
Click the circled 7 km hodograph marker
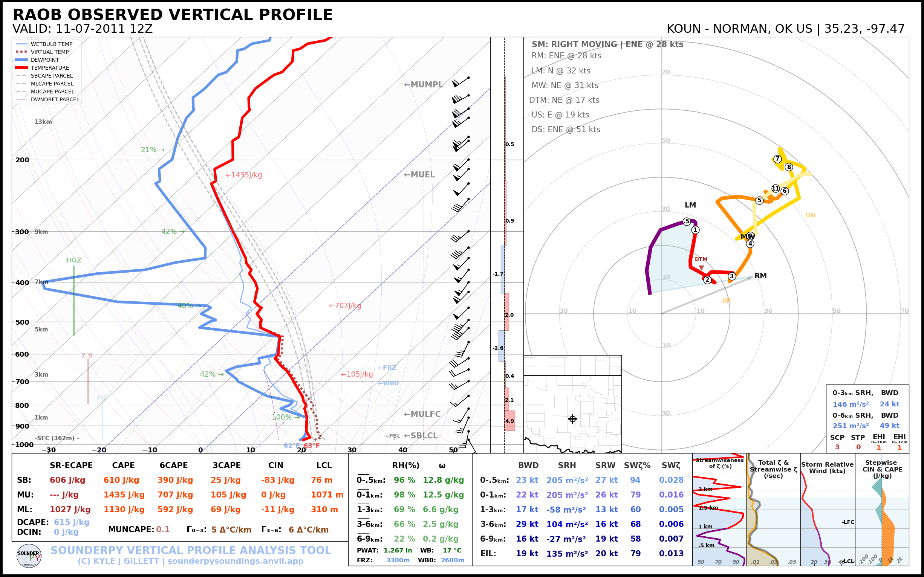[777, 159]
